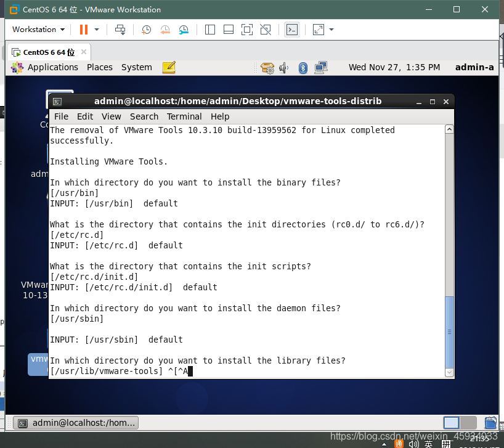Open the trash applet in panel
This screenshot has width=504, height=448.
click(490, 423)
